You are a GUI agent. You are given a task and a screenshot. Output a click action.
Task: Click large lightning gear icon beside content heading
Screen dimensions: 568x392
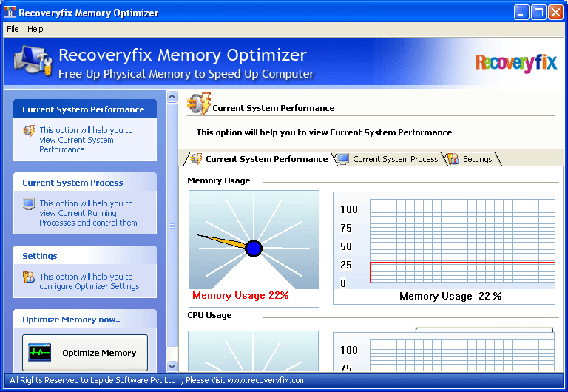[199, 104]
